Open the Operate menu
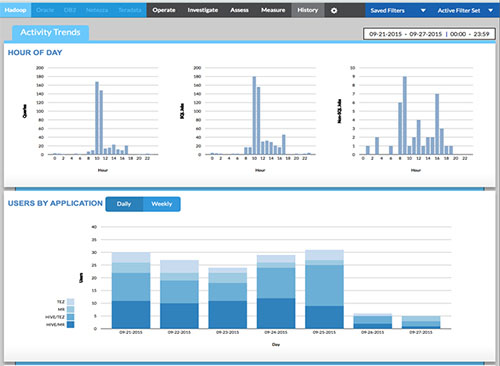Screen dimensions: 500x366 [164, 10]
